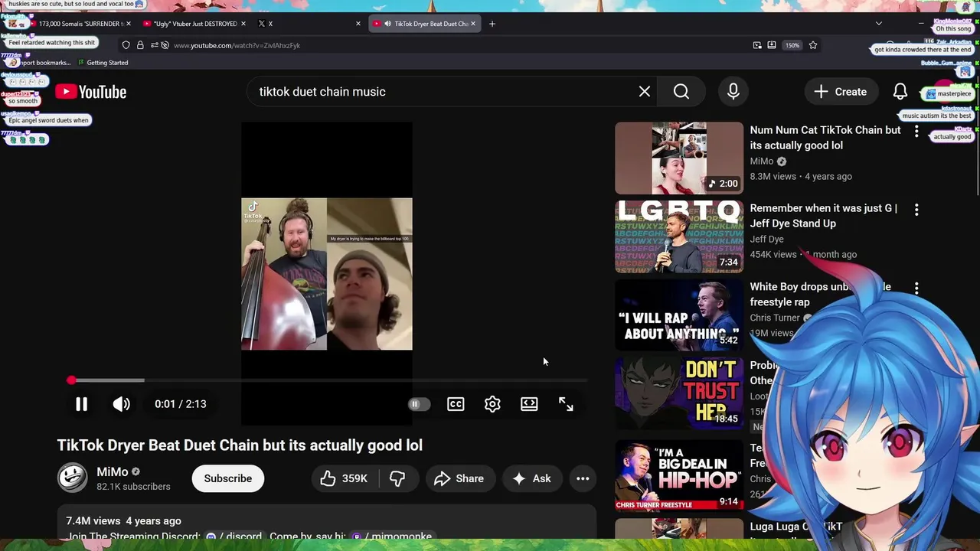Start voice search with the microphone icon
The width and height of the screenshot is (980, 551).
coord(733,92)
